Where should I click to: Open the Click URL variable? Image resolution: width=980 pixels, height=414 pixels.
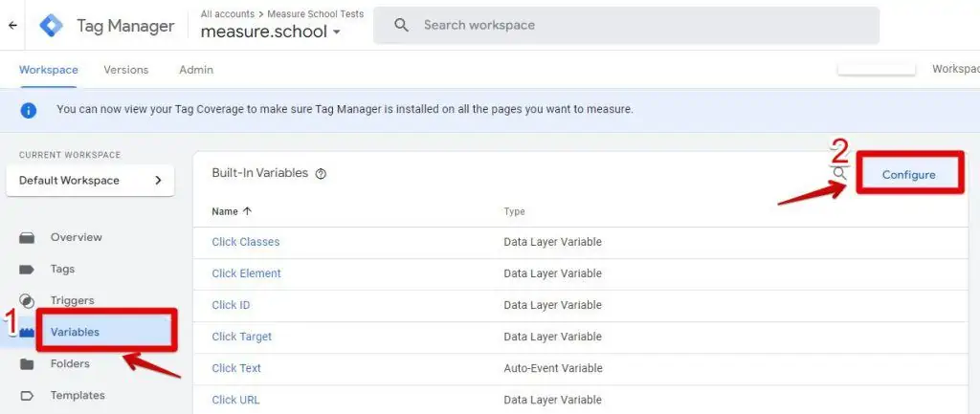click(235, 400)
